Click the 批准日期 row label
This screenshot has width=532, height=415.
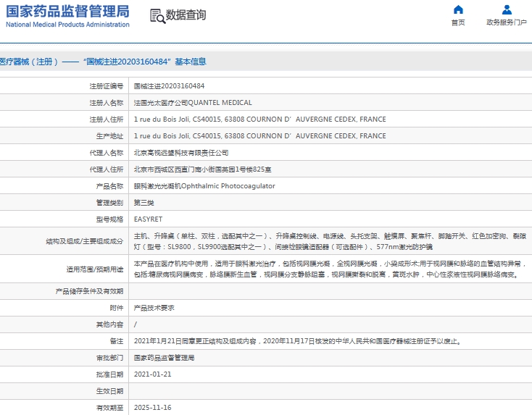[x=109, y=374]
